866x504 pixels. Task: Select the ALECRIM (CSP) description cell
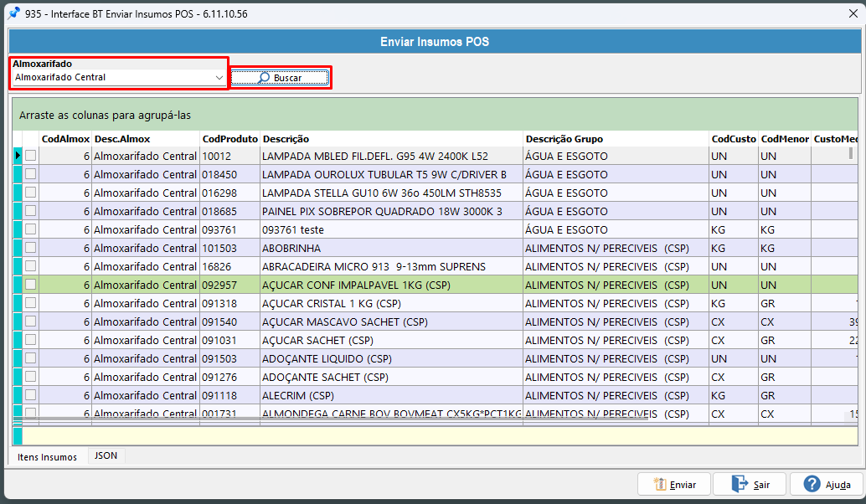coord(391,395)
